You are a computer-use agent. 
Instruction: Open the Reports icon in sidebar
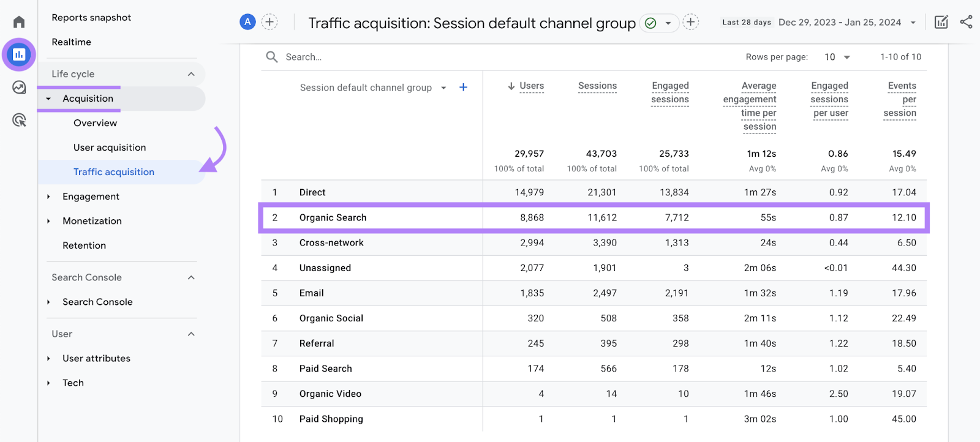19,54
